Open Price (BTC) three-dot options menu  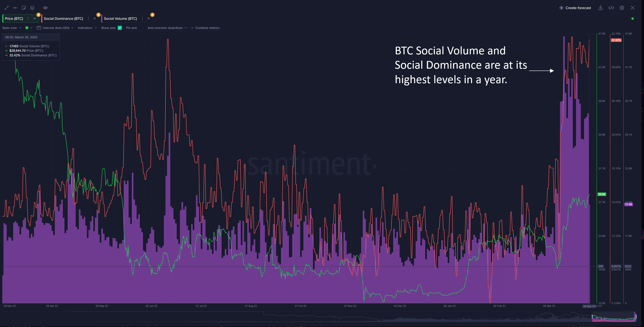point(28,18)
